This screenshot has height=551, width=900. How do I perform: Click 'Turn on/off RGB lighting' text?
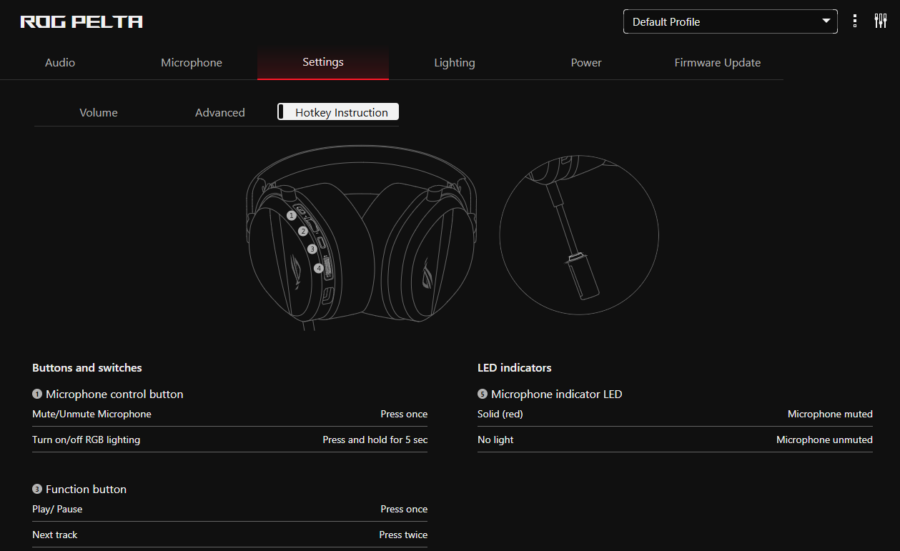(x=86, y=440)
